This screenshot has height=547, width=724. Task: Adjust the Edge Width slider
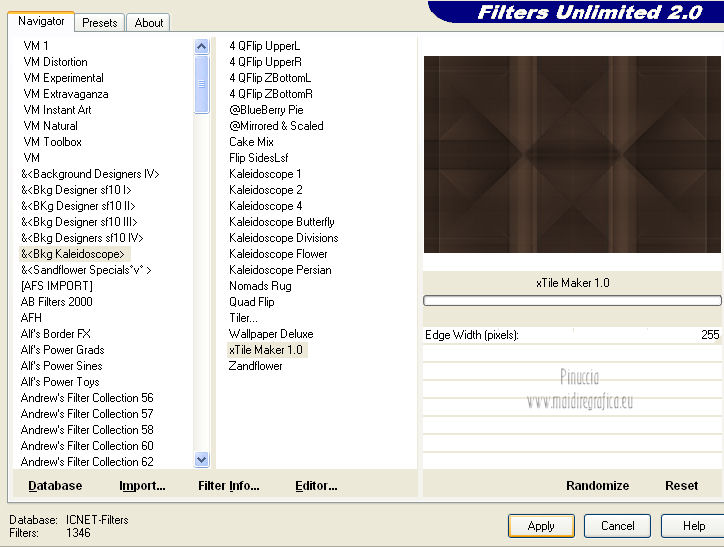(572, 335)
